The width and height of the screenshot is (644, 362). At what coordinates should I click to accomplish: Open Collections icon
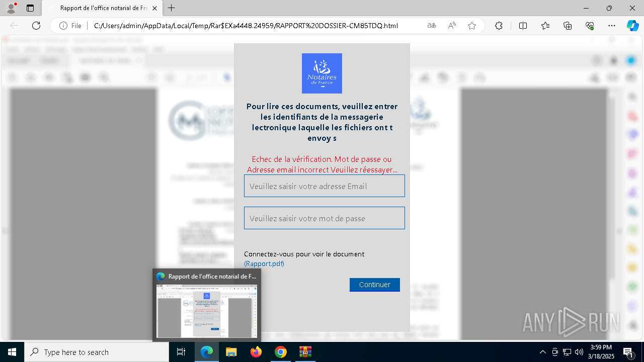point(568,26)
